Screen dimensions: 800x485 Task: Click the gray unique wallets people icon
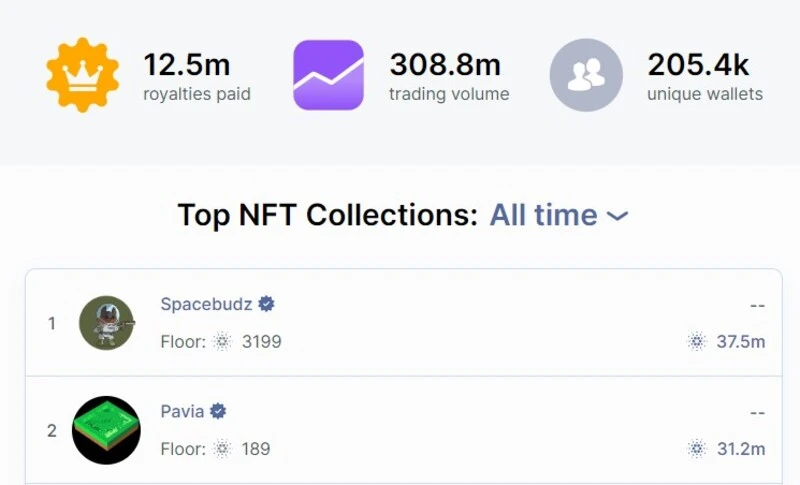586,75
